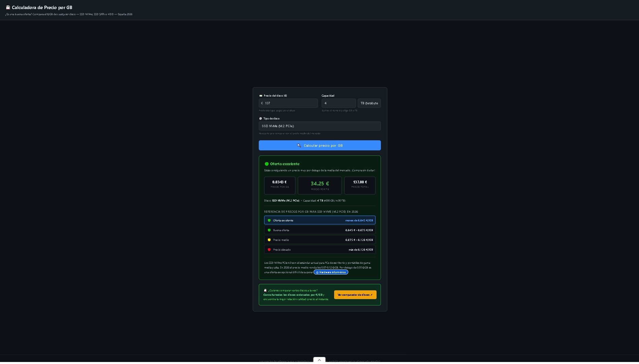This screenshot has width=639, height=364.
Task: Click the magnifier icon on the Calcular button
Action: point(299,146)
